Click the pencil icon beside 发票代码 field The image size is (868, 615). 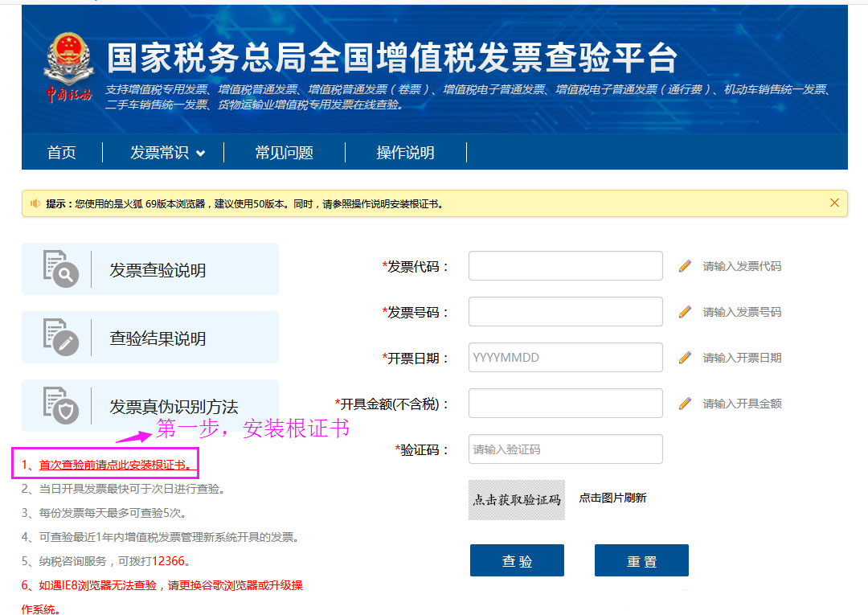click(685, 266)
